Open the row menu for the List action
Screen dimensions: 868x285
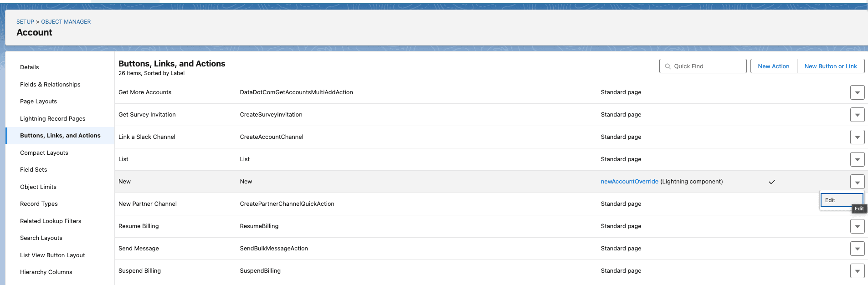point(857,159)
